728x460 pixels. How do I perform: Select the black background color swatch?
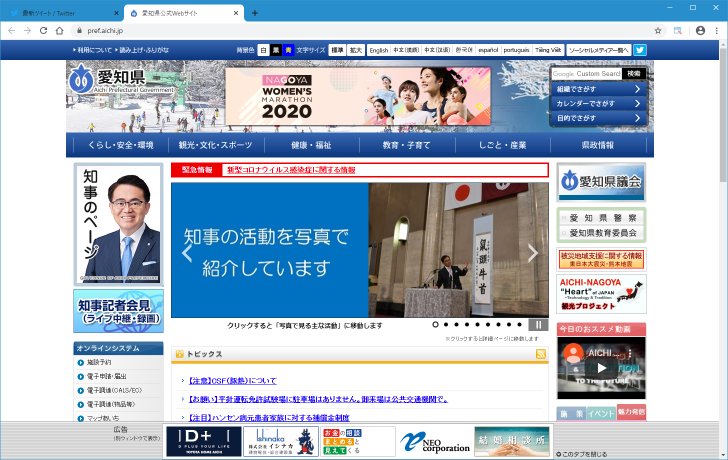276,50
